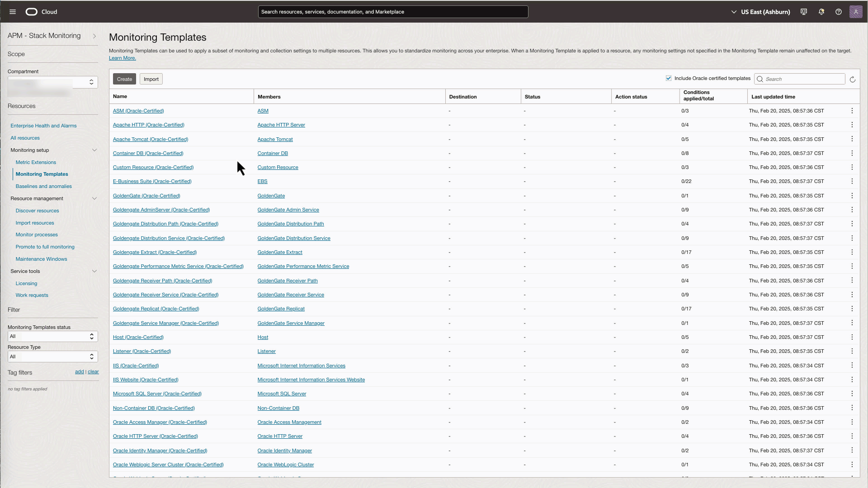Collapse the Resource management section
This screenshot has height=488, width=868.
pos(95,198)
